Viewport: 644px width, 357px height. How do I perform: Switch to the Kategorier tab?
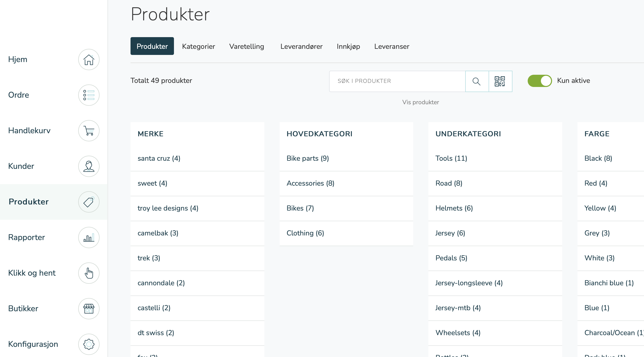pyautogui.click(x=198, y=46)
